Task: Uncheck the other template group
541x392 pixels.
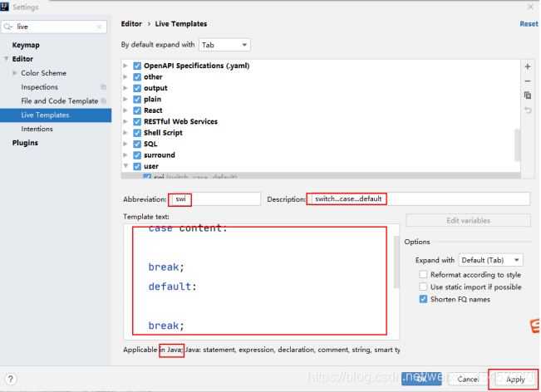Action: 137,77
